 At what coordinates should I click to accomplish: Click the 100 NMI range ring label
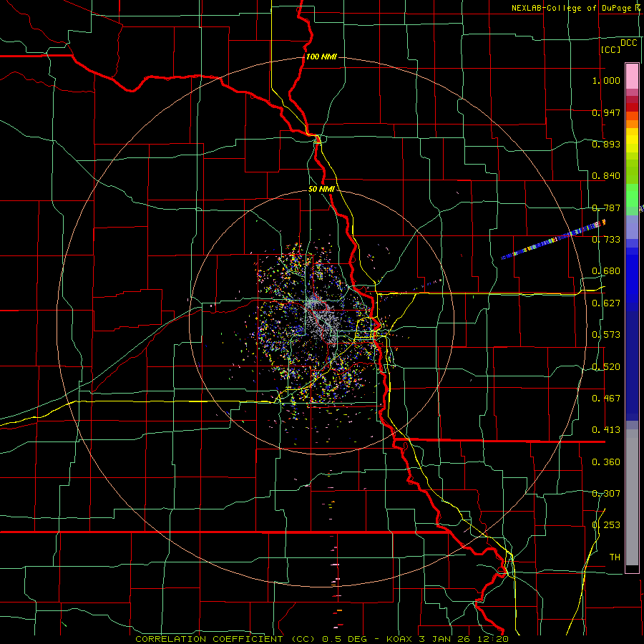(x=321, y=57)
